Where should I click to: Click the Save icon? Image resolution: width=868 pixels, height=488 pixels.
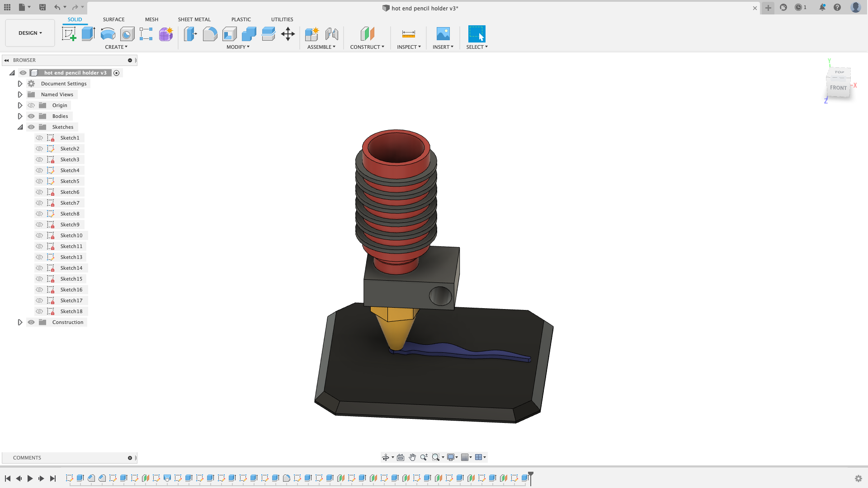pyautogui.click(x=42, y=7)
